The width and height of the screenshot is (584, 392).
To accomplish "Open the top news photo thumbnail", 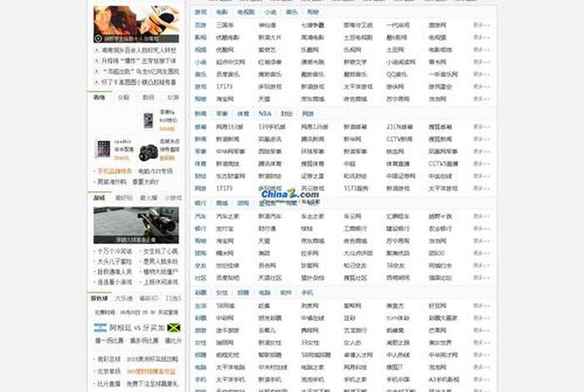I will point(136,24).
